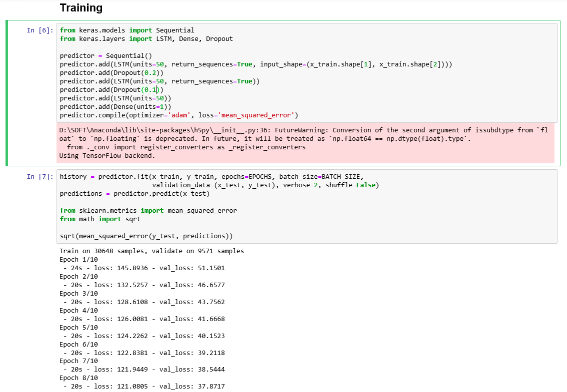Click 'Using TensorFlow backend.' output text
The image size is (567, 392).
click(107, 156)
